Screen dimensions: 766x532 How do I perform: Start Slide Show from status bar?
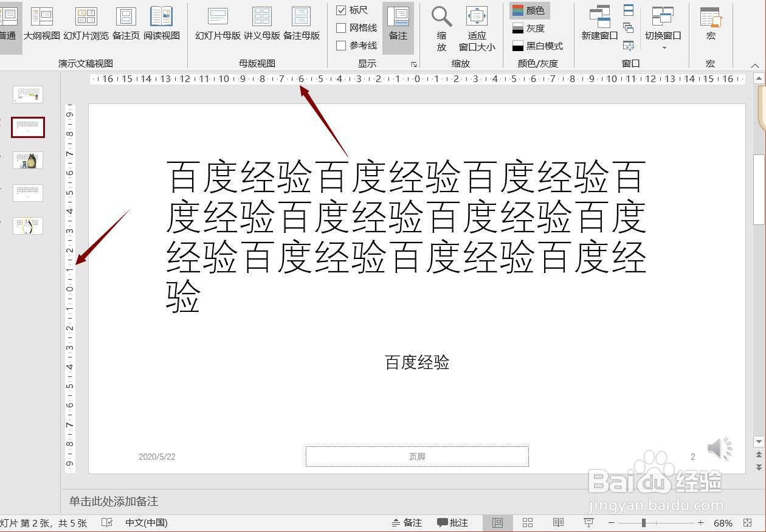click(588, 523)
